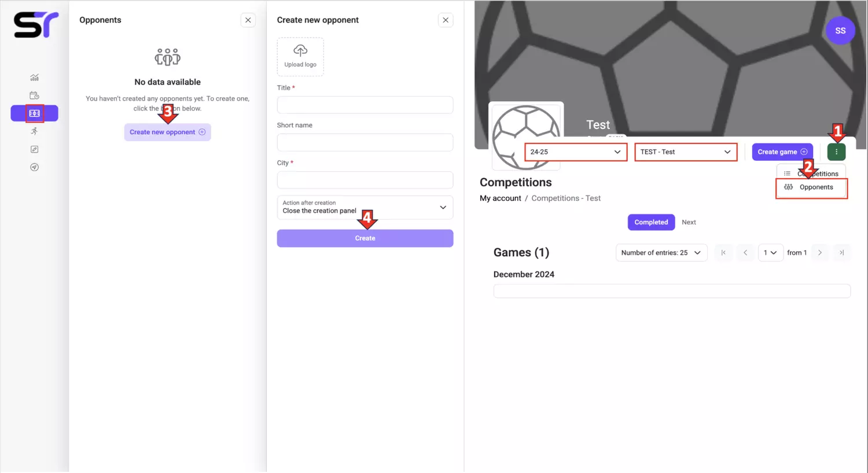Click the SS user avatar
Viewport: 868px width, 473px height.
point(840,31)
